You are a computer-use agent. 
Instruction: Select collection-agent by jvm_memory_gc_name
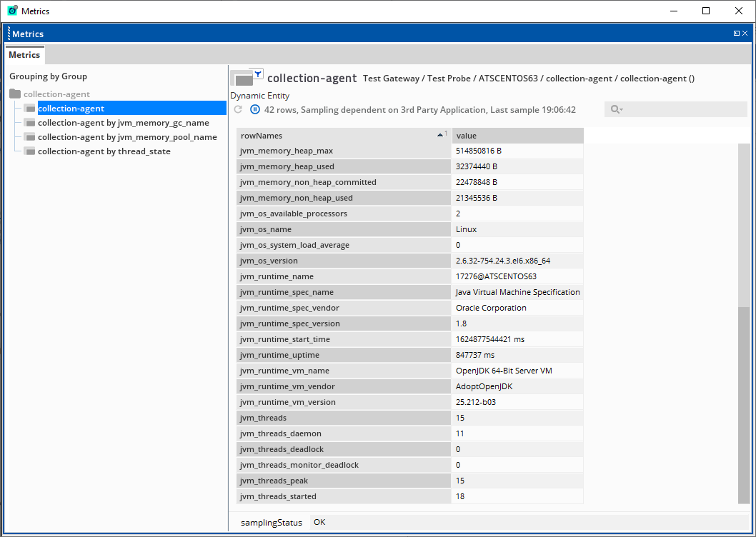pos(123,123)
